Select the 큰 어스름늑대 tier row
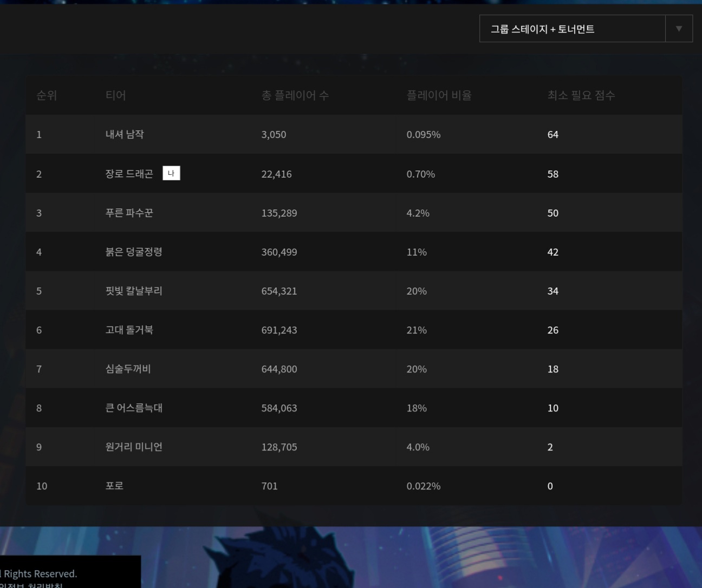The image size is (702, 588). [x=134, y=408]
